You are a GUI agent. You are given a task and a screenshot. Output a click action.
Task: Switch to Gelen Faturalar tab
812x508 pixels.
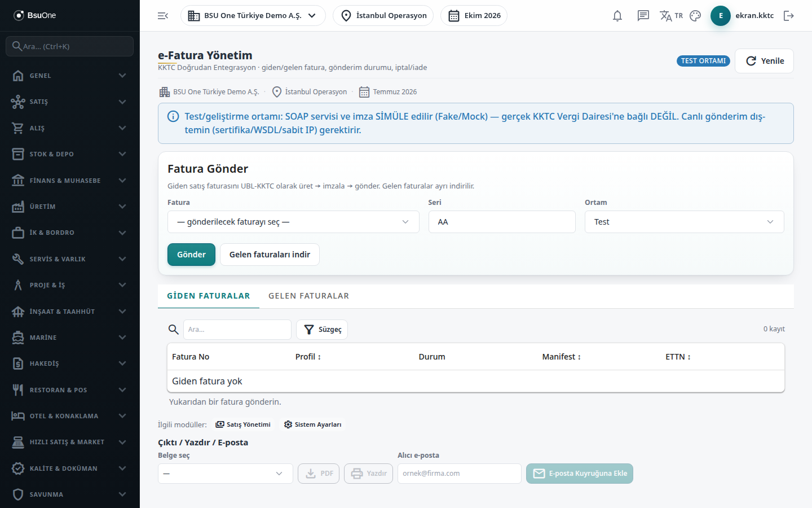click(308, 296)
